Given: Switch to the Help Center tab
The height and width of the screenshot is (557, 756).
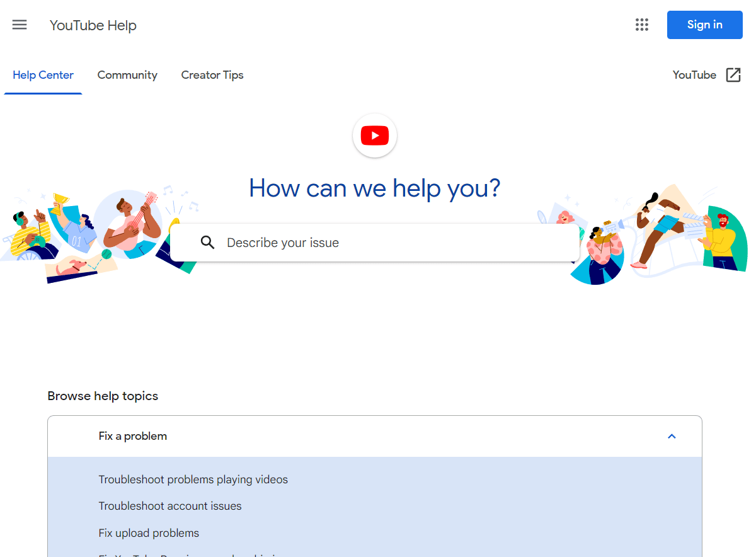Looking at the screenshot, I should (x=43, y=75).
